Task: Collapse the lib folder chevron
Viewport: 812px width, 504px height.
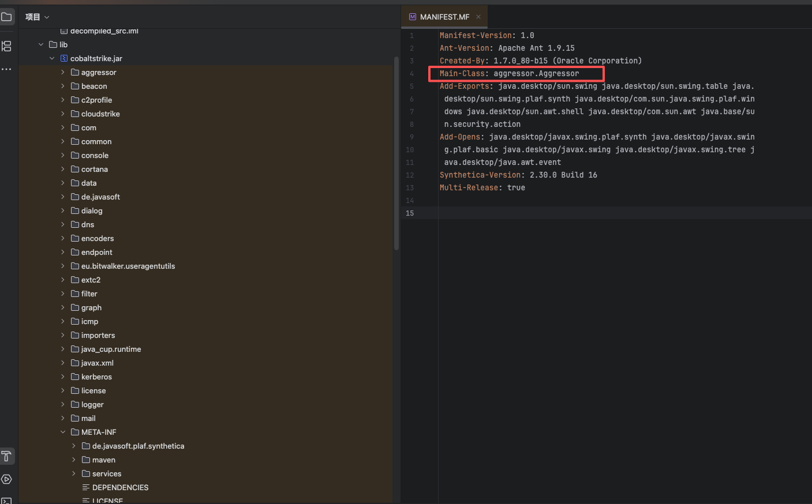Action: tap(41, 44)
